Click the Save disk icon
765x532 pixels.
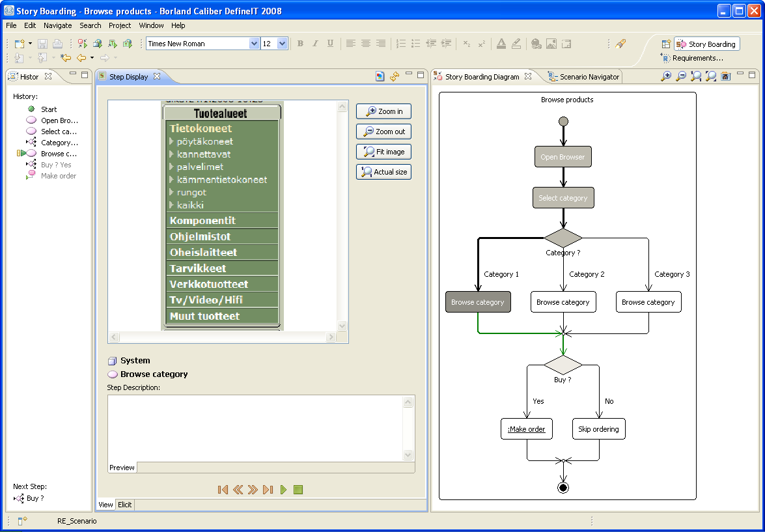click(x=42, y=44)
